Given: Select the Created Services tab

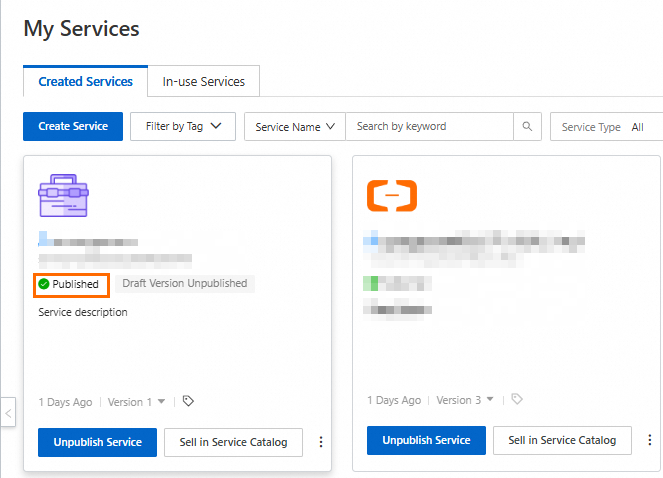Looking at the screenshot, I should click(x=85, y=81).
